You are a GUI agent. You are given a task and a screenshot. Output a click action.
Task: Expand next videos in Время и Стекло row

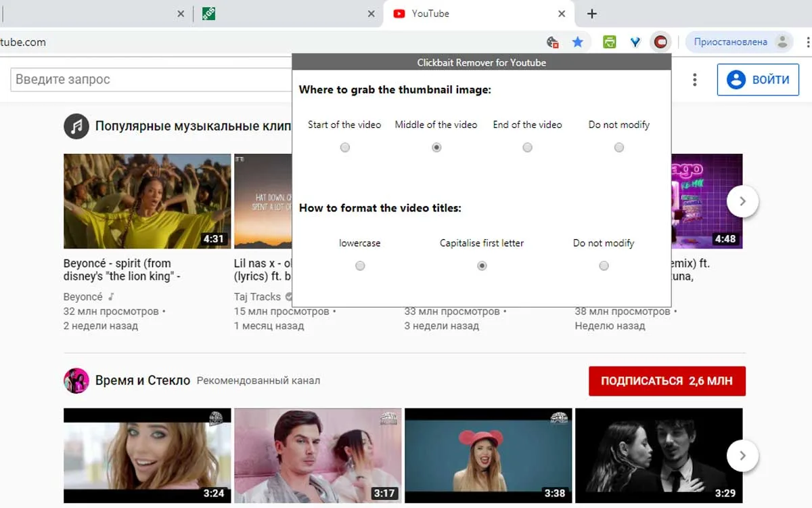click(x=742, y=456)
